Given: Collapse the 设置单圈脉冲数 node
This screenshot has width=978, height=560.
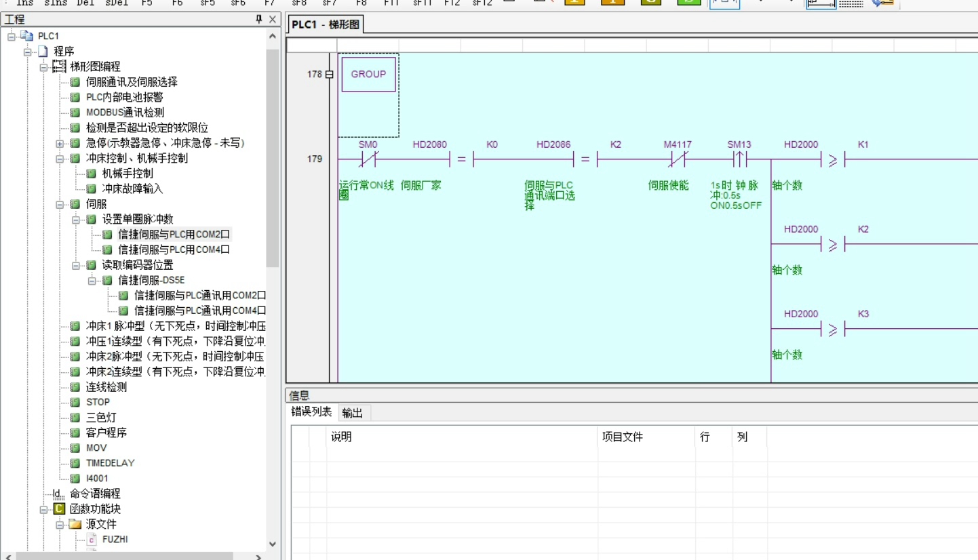Looking at the screenshot, I should pyautogui.click(x=76, y=219).
